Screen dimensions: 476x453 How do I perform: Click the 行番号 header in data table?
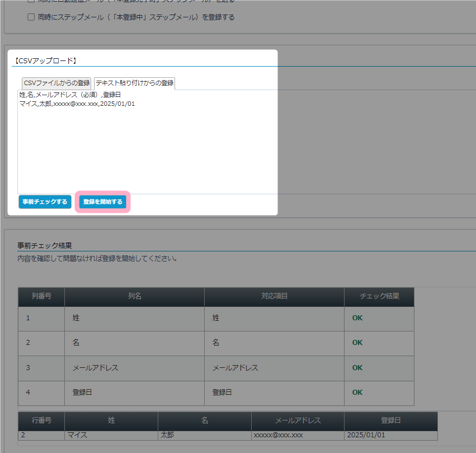41,421
